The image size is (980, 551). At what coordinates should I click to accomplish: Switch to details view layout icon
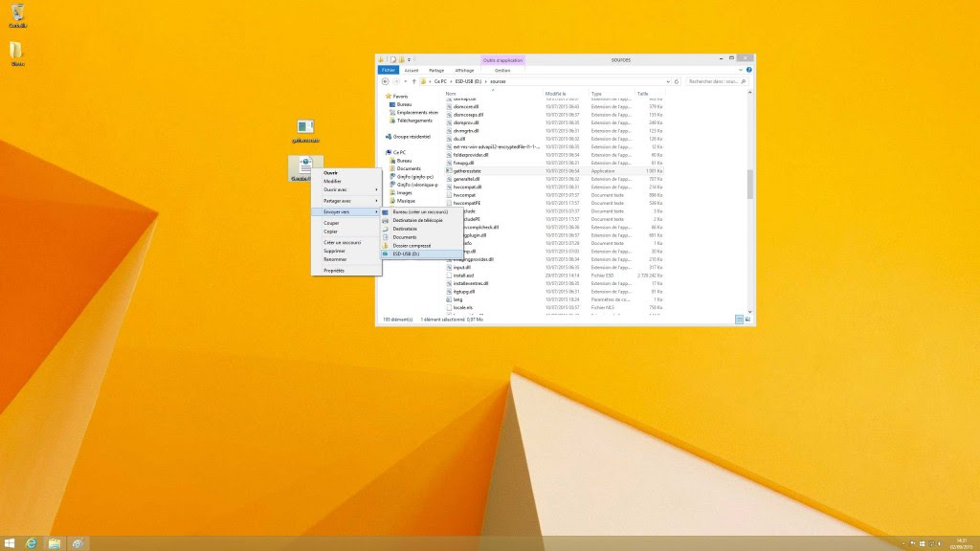(x=739, y=320)
